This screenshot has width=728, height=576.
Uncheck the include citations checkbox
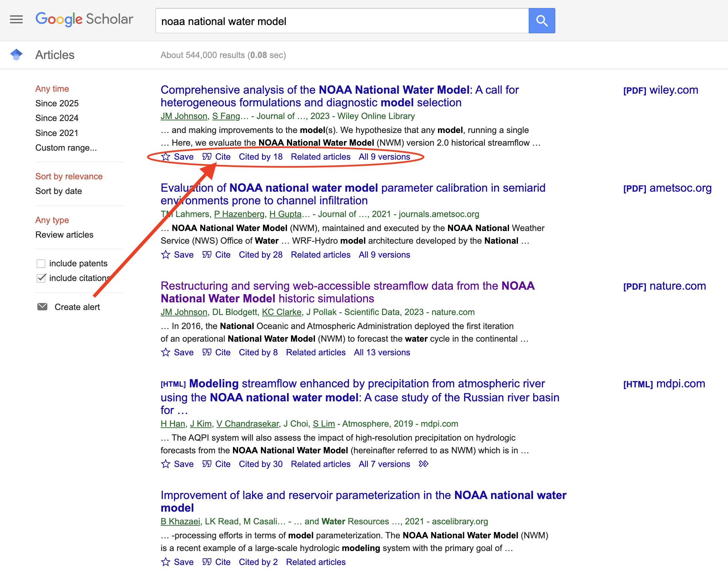(x=41, y=278)
